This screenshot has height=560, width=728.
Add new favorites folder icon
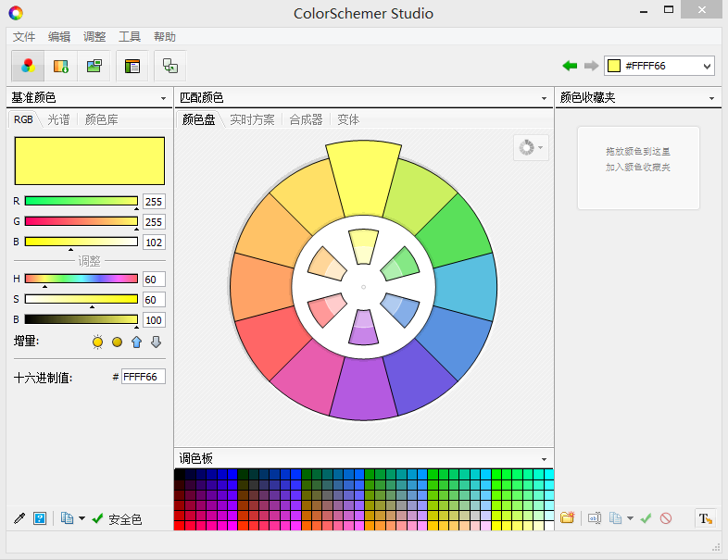[x=568, y=517]
